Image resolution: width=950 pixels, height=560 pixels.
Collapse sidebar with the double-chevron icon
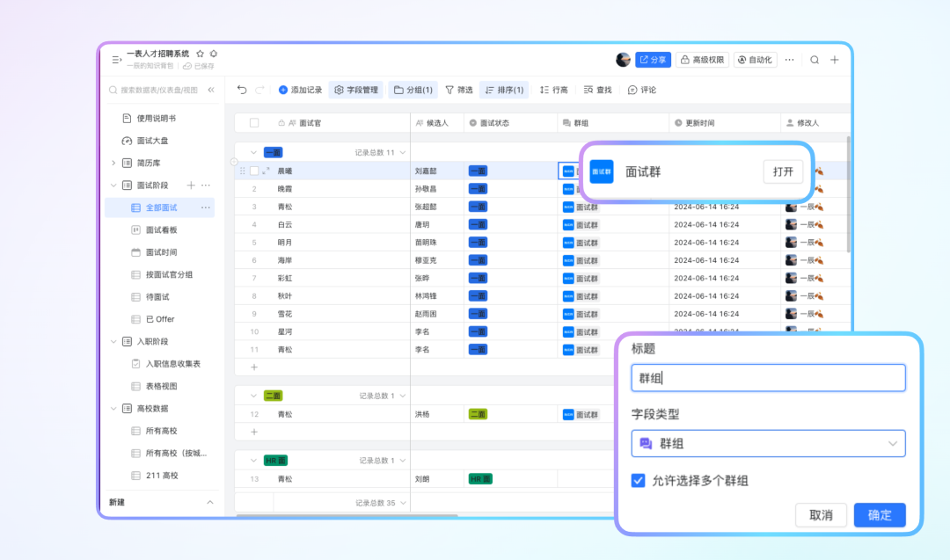(211, 90)
